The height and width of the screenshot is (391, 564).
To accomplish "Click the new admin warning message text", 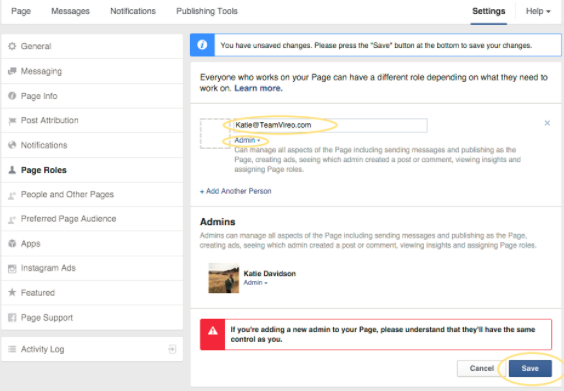I will [x=383, y=334].
